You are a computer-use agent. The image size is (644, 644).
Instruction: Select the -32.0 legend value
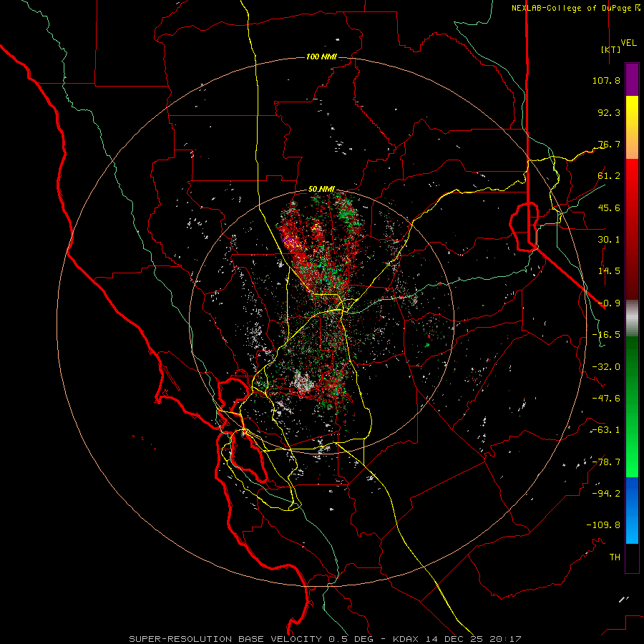pos(606,367)
